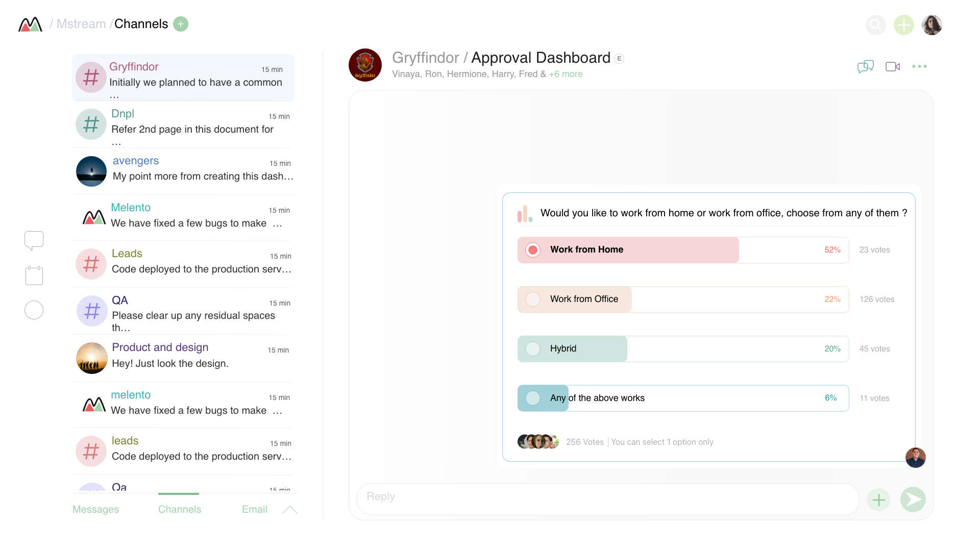This screenshot has width=980, height=551.
Task: Click member names list under header
Action: coord(469,74)
